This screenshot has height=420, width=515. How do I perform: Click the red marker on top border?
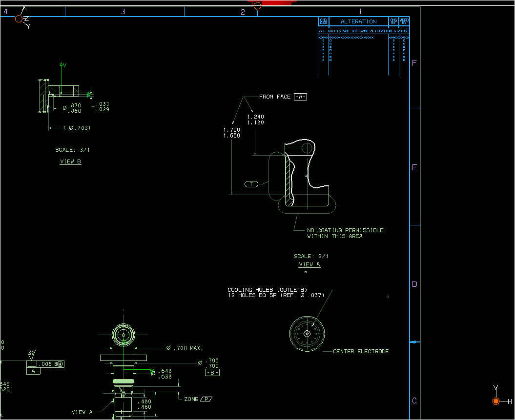point(271,3)
